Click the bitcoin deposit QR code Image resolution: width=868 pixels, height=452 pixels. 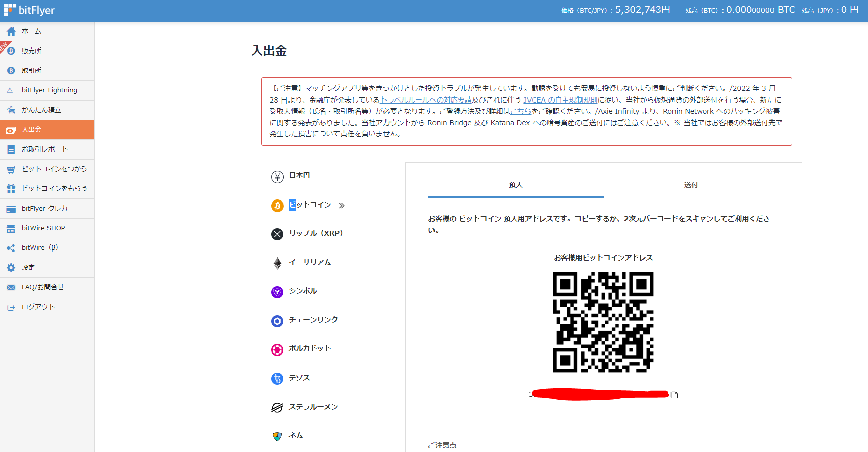603,322
